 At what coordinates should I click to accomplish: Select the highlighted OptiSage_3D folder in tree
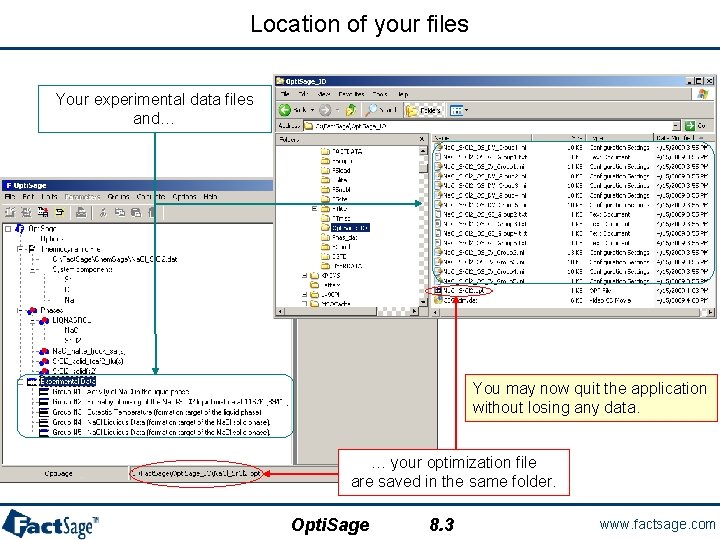[x=345, y=228]
